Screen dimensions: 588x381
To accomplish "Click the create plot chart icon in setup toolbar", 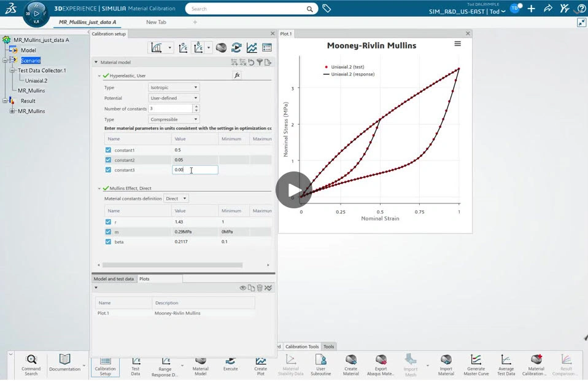I will 252,48.
